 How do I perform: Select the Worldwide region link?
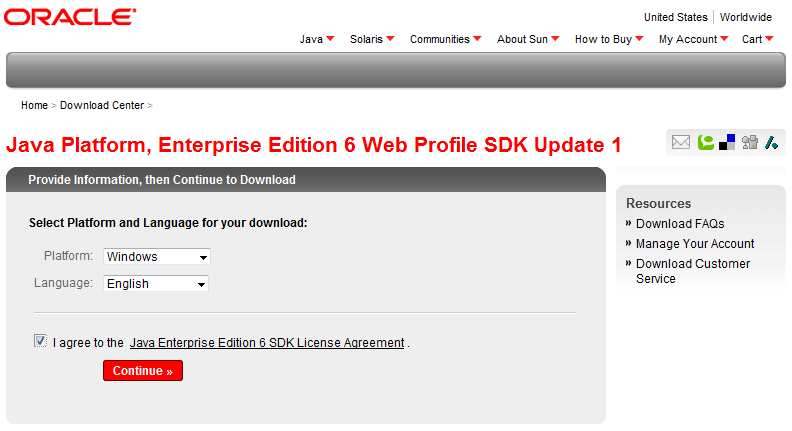(746, 17)
